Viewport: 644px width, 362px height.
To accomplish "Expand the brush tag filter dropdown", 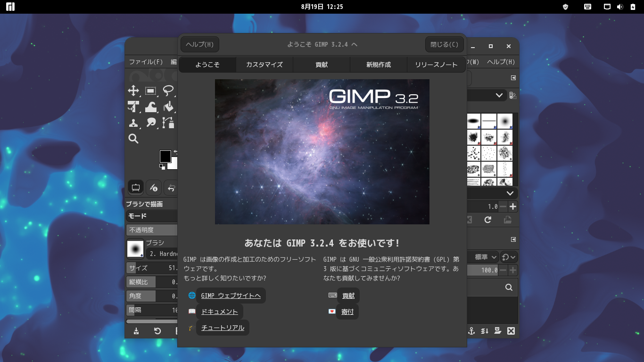I will point(499,95).
